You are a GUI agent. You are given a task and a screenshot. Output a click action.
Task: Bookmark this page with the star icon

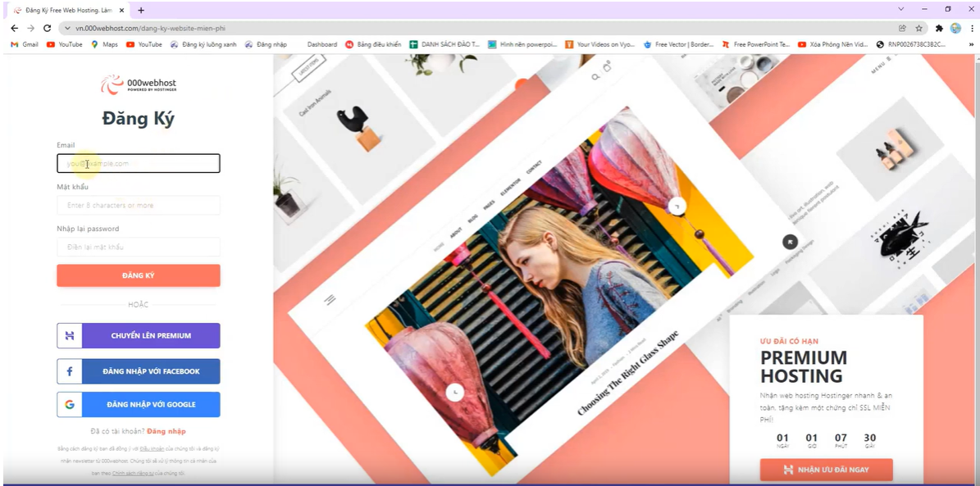point(919,28)
